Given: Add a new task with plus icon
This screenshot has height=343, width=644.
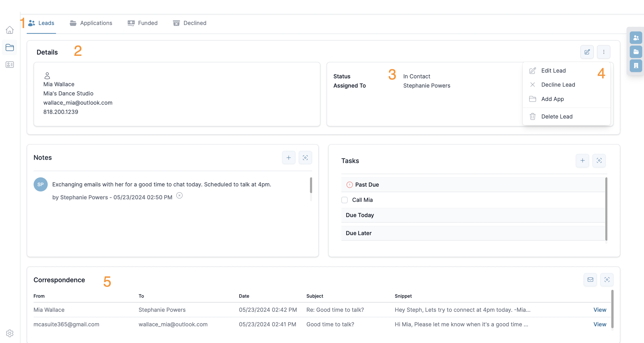Looking at the screenshot, I should (582, 160).
